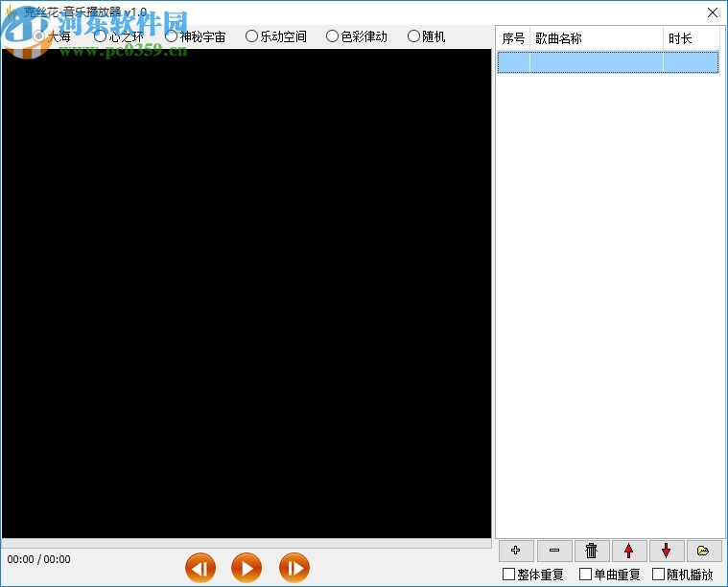Open folder with the yellow folder icon
The height and width of the screenshot is (587, 728).
704,551
